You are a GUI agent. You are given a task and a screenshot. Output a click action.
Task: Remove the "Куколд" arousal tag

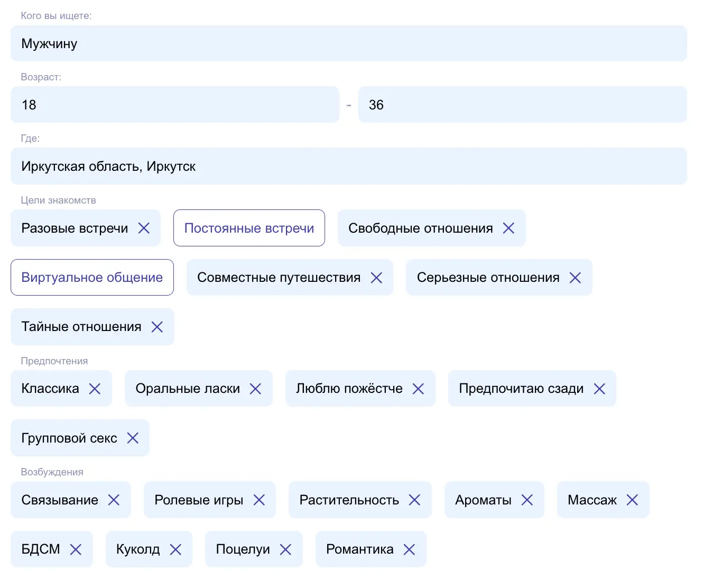pos(177,549)
